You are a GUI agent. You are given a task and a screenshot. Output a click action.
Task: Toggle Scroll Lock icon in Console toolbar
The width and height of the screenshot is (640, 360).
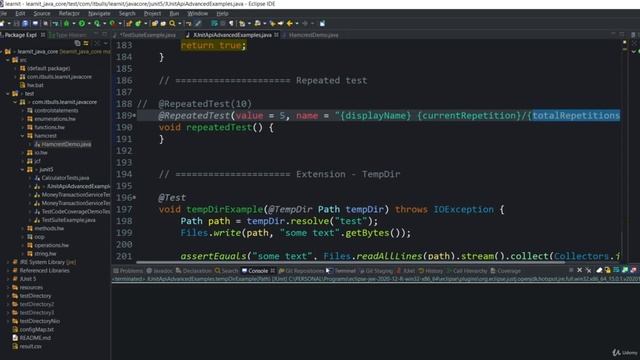(608, 270)
